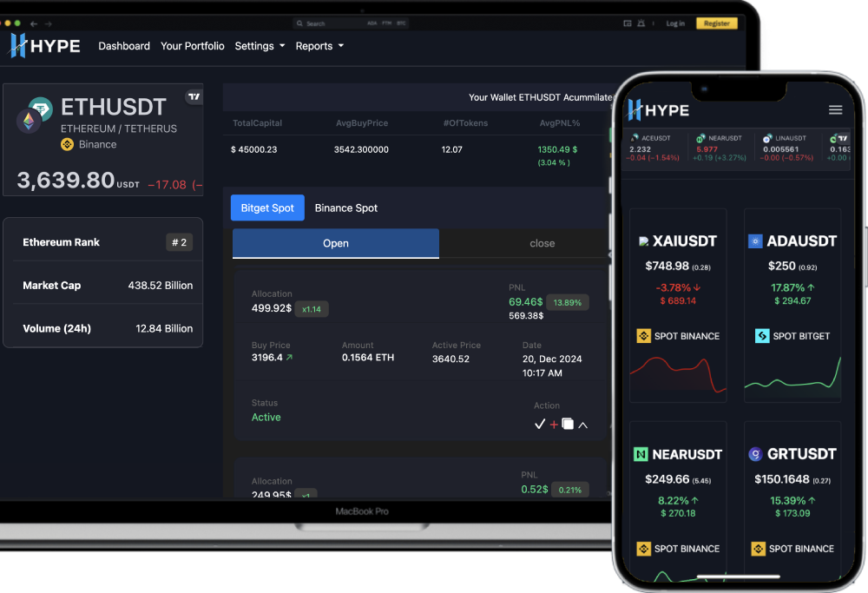Screen dimensions: 868x593
Task: Click the HYPE logo in navbar
Action: (x=44, y=46)
